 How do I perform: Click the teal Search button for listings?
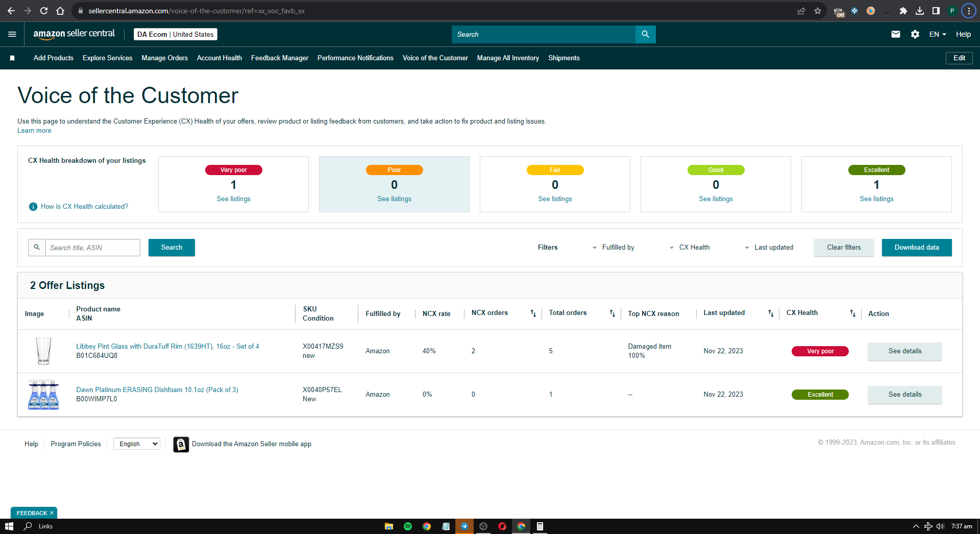coord(171,248)
